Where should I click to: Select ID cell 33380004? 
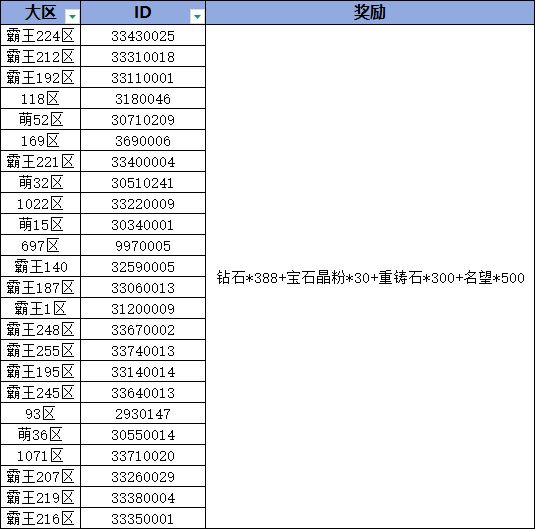click(x=143, y=497)
